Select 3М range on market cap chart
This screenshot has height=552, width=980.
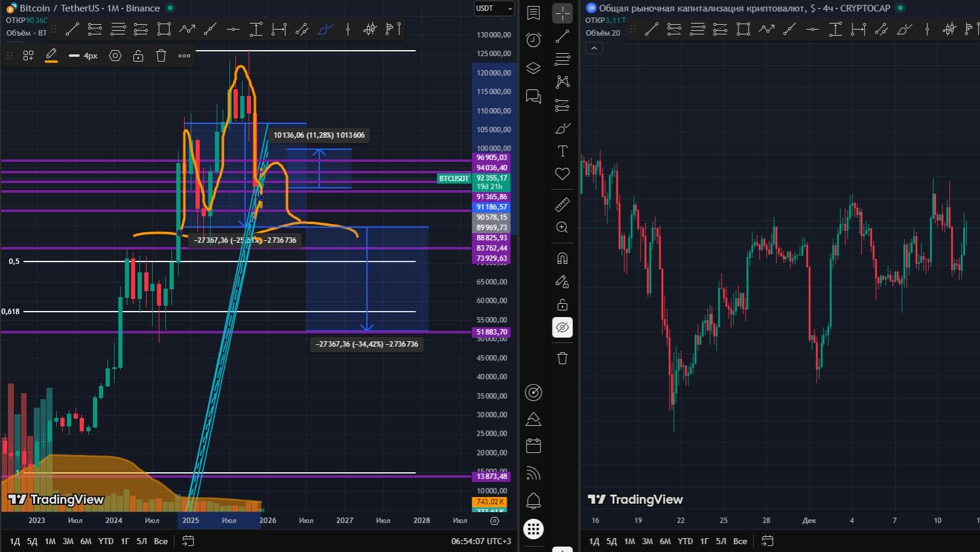pyautogui.click(x=647, y=541)
